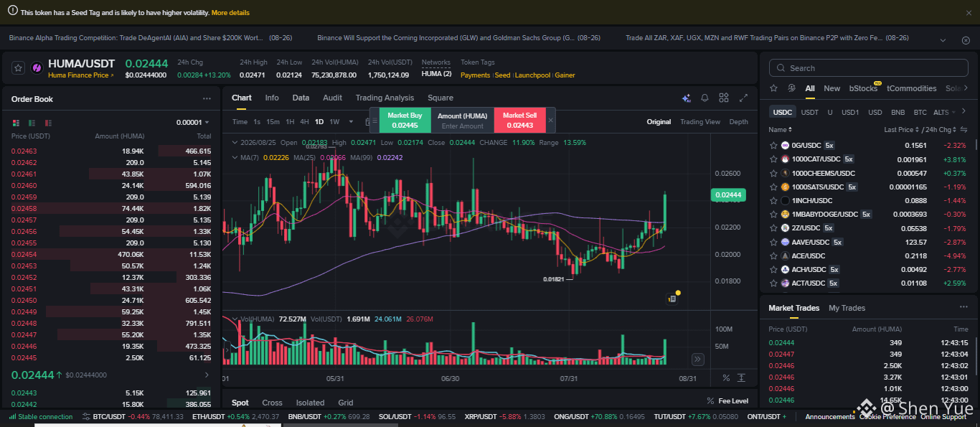Swap last price and change column display

tap(963, 130)
